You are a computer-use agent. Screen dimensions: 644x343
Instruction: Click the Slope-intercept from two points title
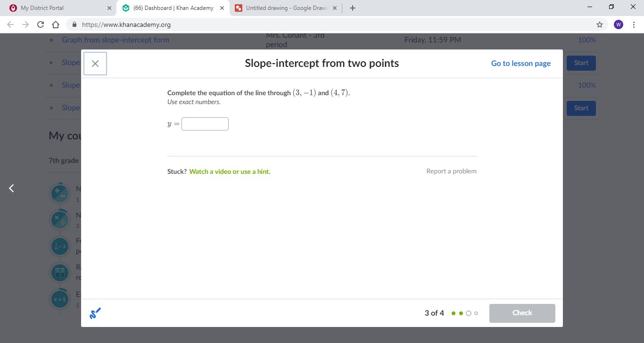(x=322, y=64)
